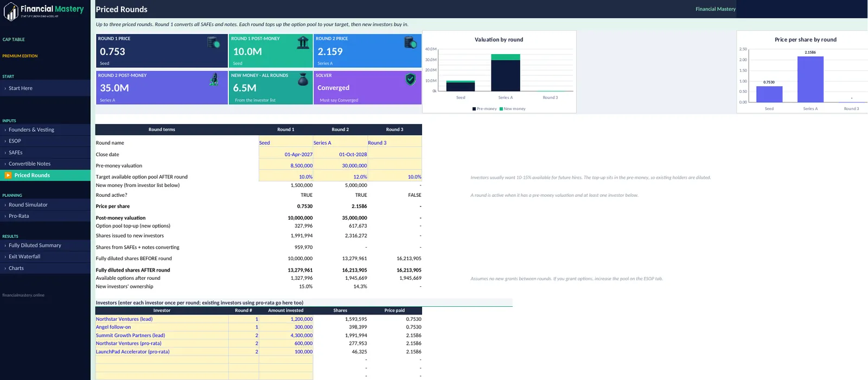Open Convertible Notes sheet
The width and height of the screenshot is (868, 380).
pos(46,164)
